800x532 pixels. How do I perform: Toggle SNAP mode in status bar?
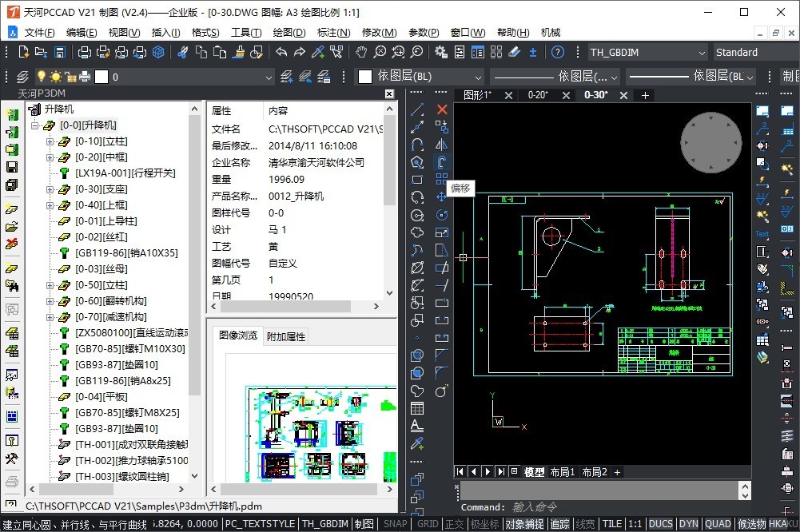click(395, 524)
